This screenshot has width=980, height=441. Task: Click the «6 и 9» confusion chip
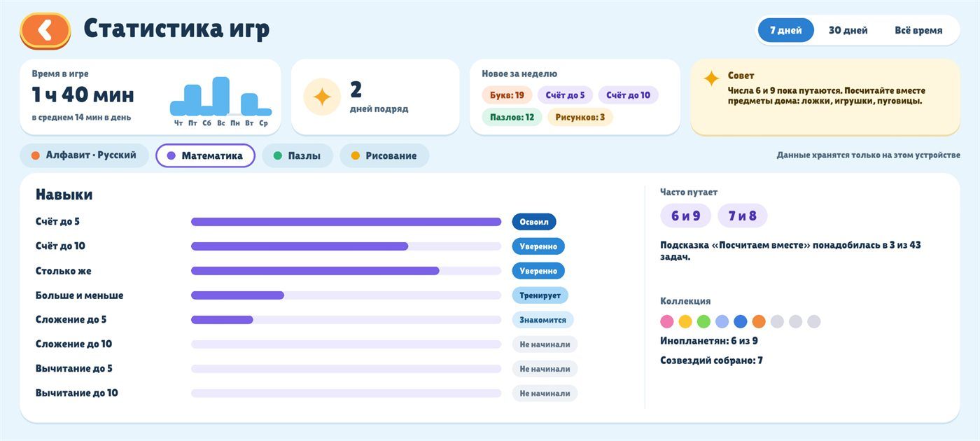(685, 216)
